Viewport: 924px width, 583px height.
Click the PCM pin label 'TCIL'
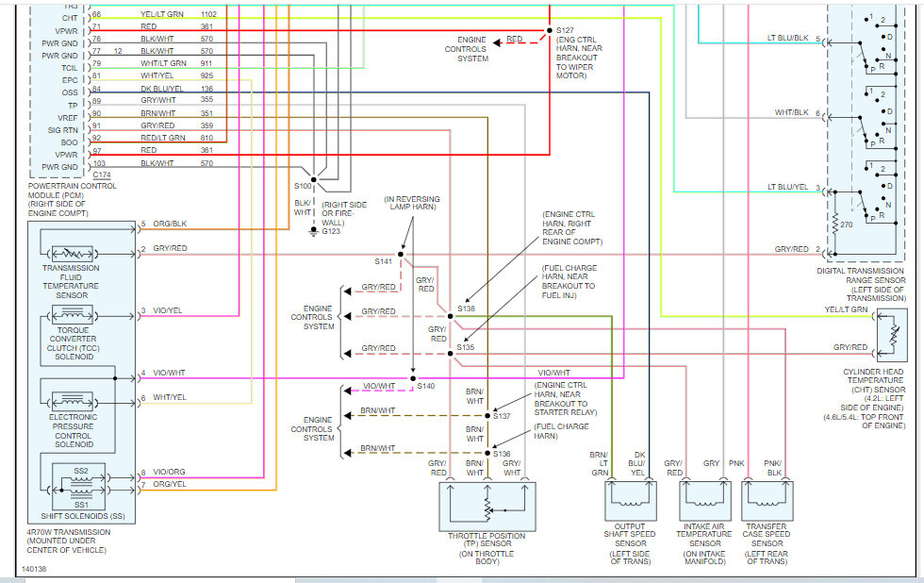70,68
